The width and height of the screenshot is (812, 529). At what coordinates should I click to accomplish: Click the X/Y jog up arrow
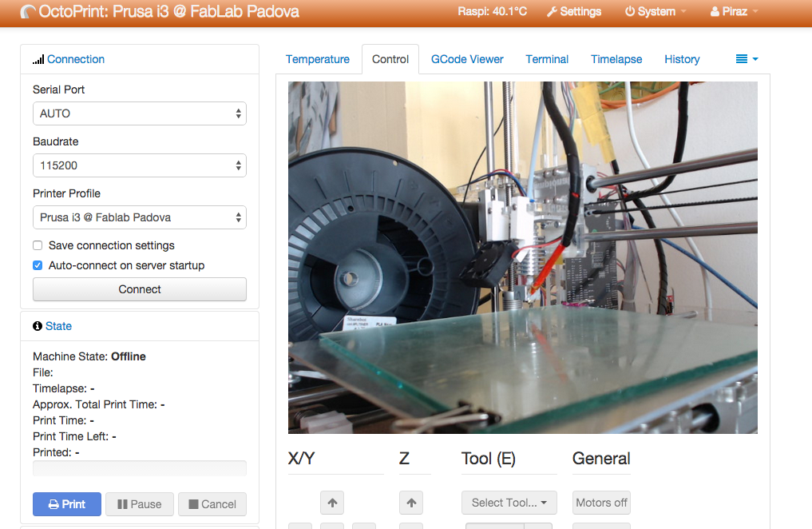click(x=332, y=503)
